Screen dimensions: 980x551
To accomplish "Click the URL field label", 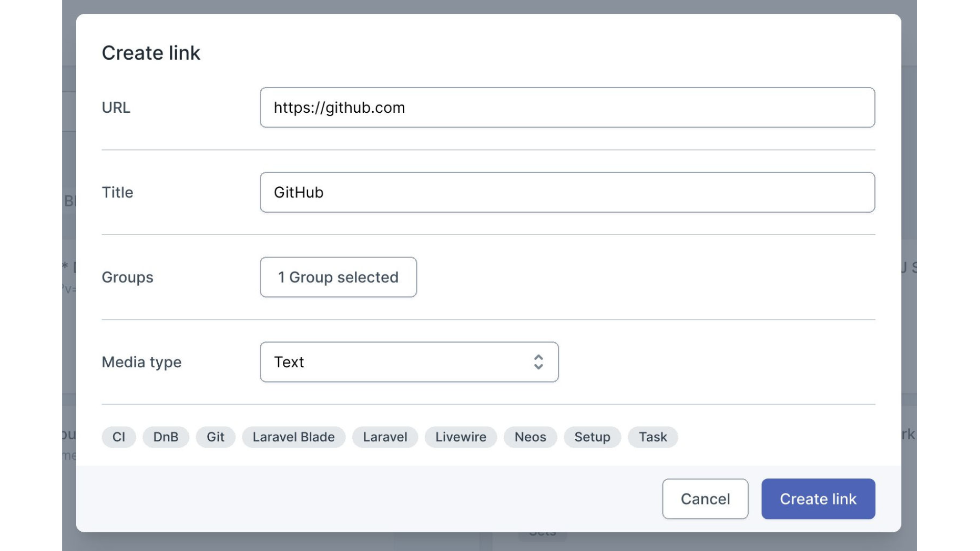I will point(116,108).
